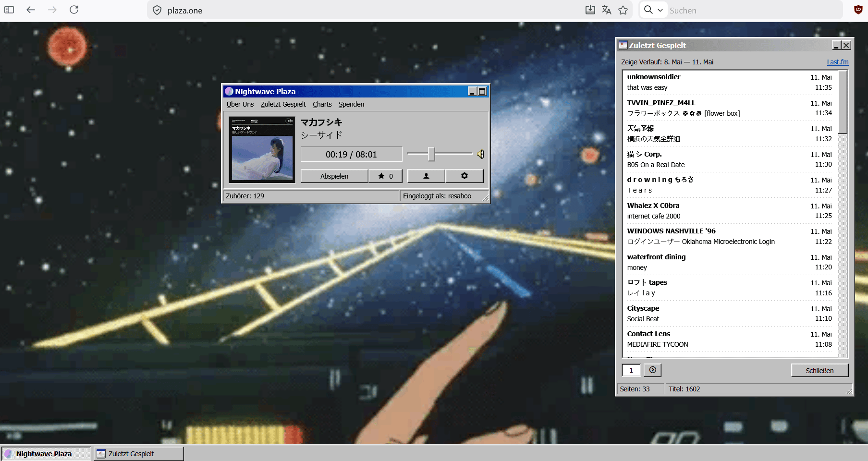Select the 天気予報 history entry
Screen dimensions: 868x461
coord(730,133)
